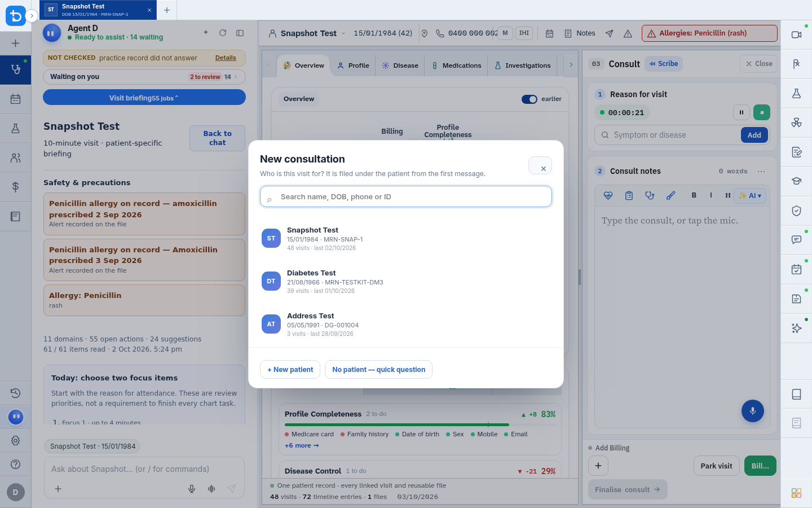Screen dimensions: 812x508
Task: Select Diabetes Test from patient list
Action: 406,281
